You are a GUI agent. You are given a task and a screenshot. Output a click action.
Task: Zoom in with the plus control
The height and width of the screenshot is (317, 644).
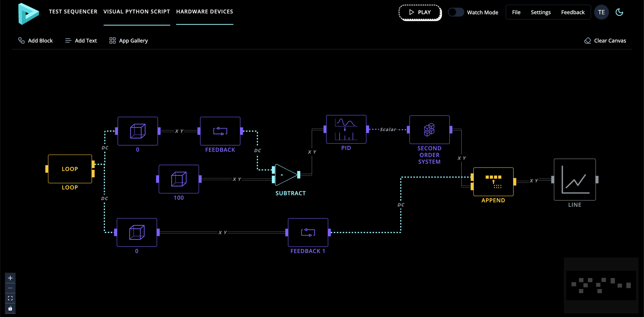click(10, 278)
